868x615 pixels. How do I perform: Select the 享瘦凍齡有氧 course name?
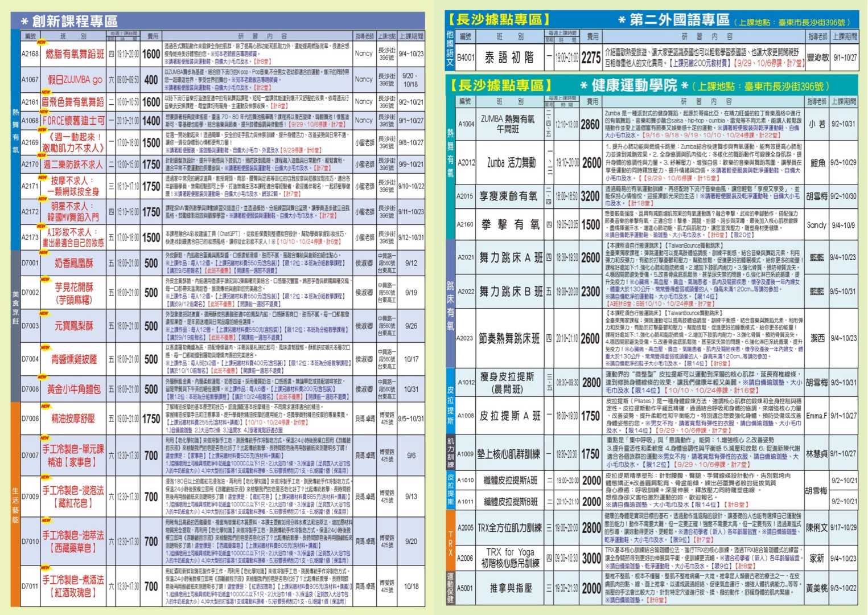coord(508,196)
